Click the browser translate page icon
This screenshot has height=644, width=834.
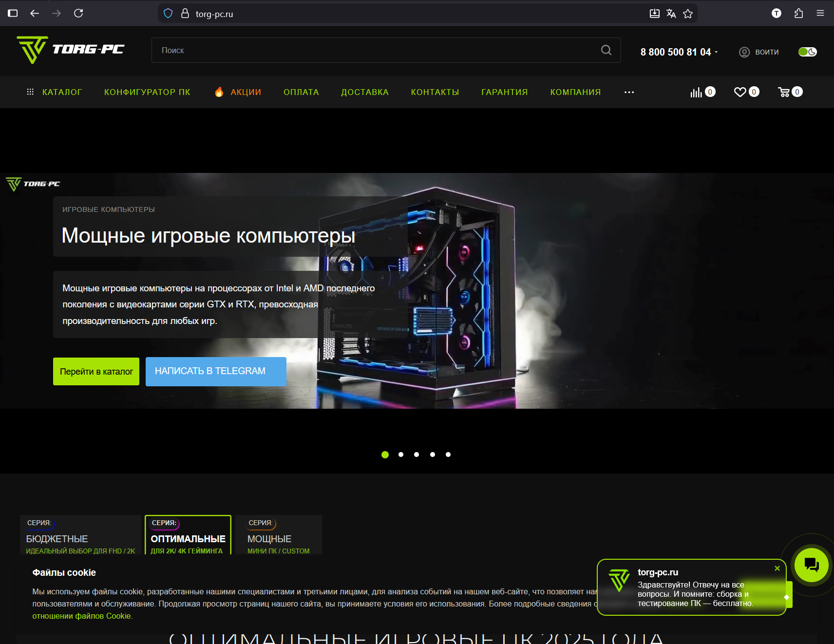click(671, 14)
